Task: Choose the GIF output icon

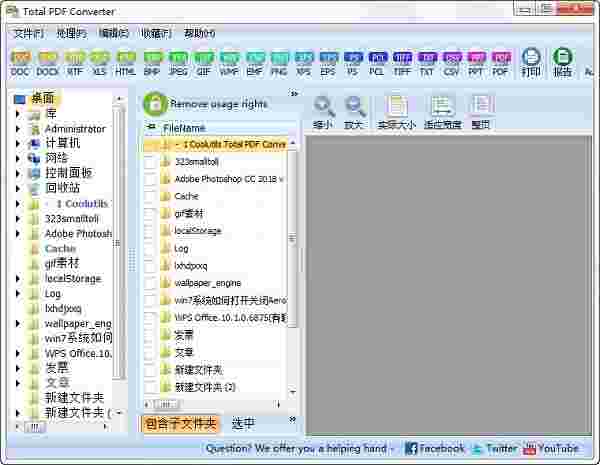Action: (203, 63)
